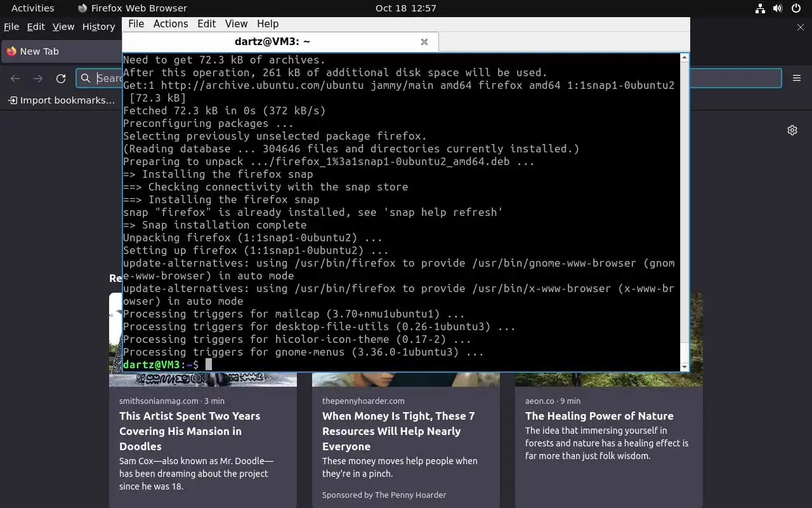Click the terminal scrollbar up arrow
Viewport: 812px width, 508px height.
point(684,58)
